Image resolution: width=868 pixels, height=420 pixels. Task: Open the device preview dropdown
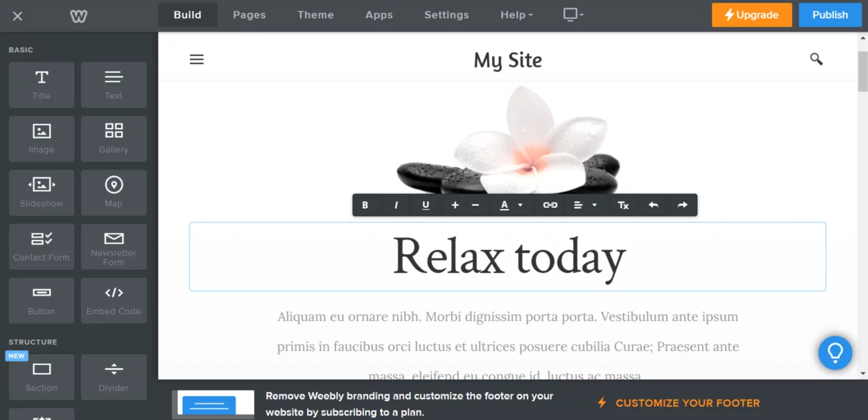tap(572, 15)
